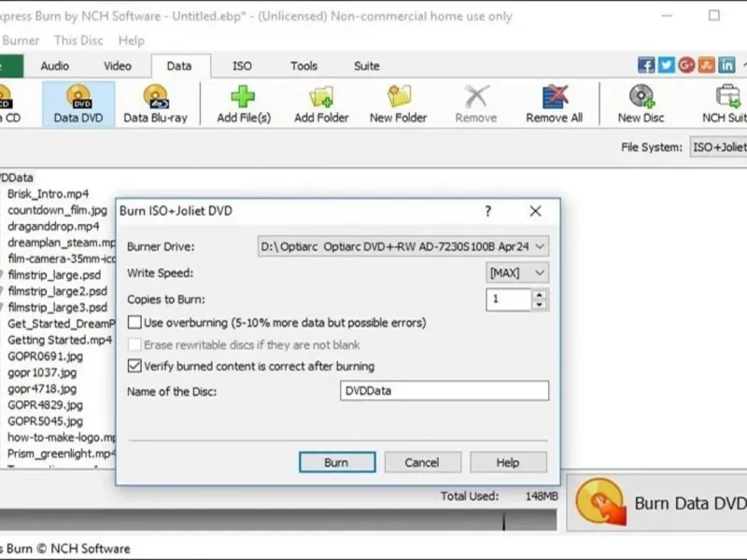Click the Burn button in dialog
This screenshot has width=747, height=560.
[337, 462]
